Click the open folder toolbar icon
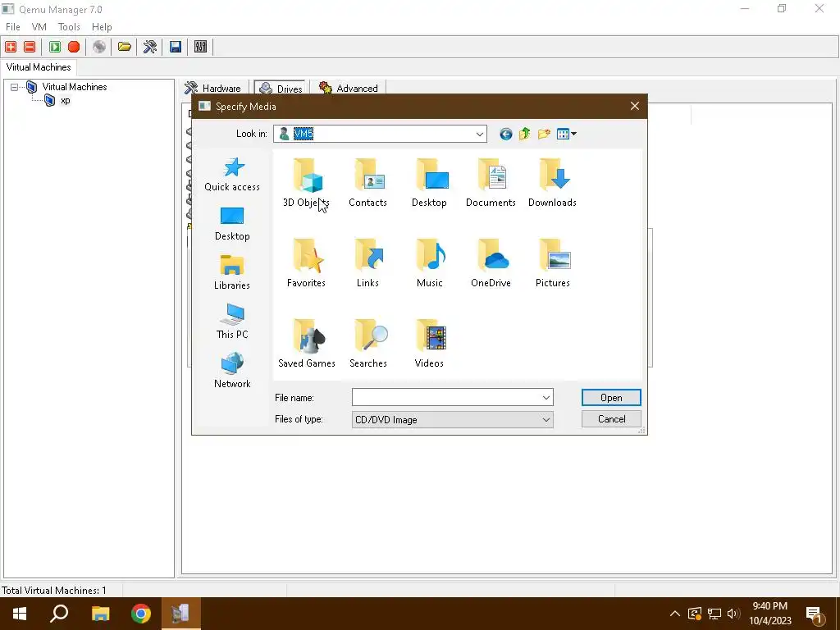This screenshot has width=840, height=630. (125, 47)
